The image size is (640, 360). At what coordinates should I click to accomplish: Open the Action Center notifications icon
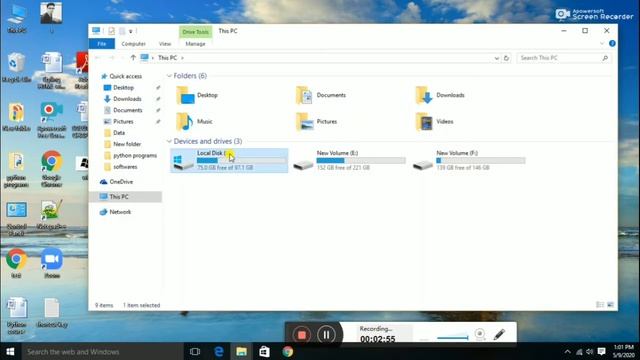(602, 351)
